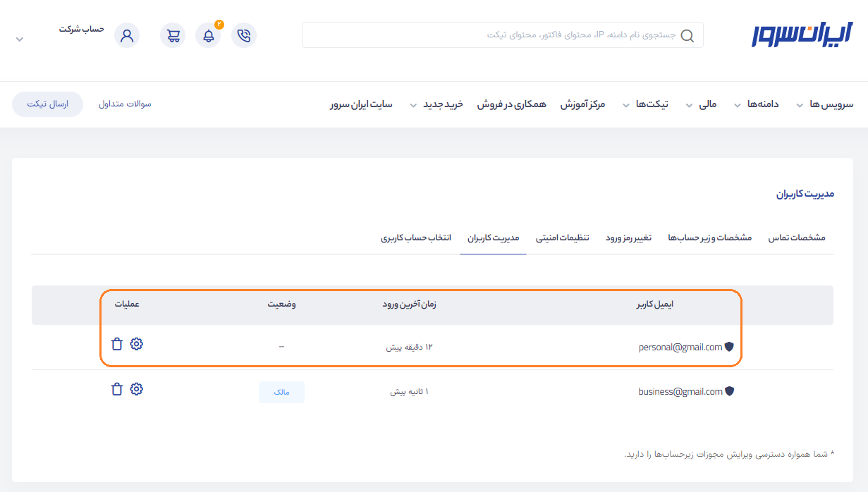Image resolution: width=868 pixels, height=492 pixels.
Task: Click trash icon for business@gmail.com
Action: pos(117,389)
